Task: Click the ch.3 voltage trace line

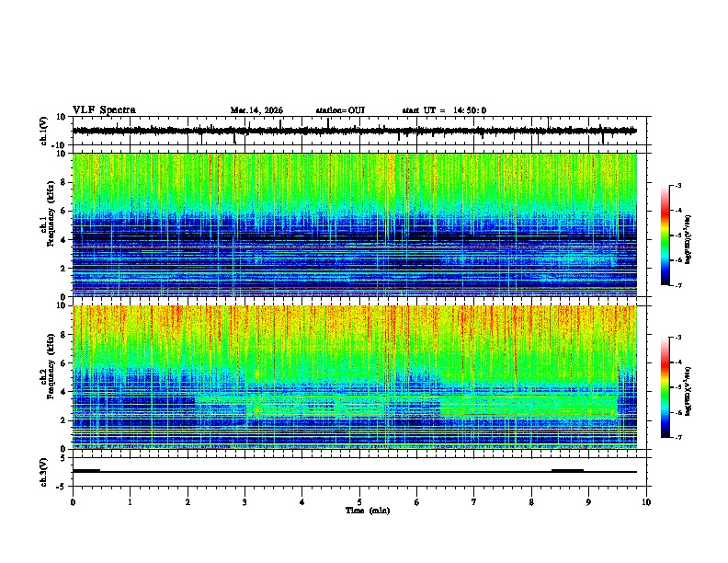Action: point(354,472)
